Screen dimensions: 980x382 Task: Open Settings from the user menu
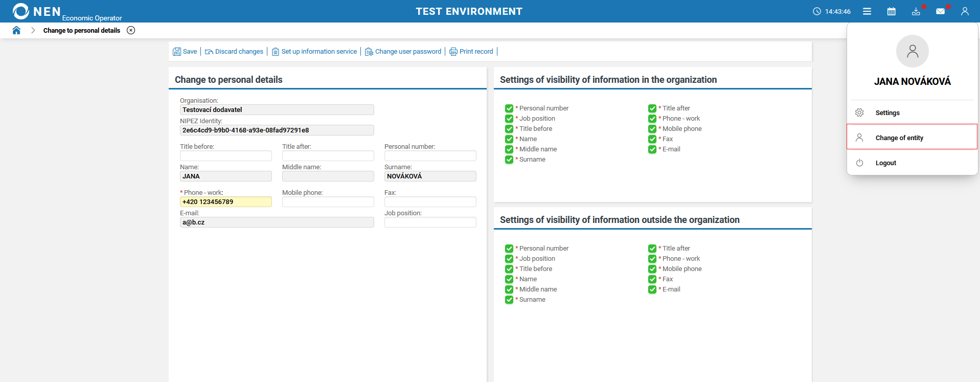pos(913,113)
